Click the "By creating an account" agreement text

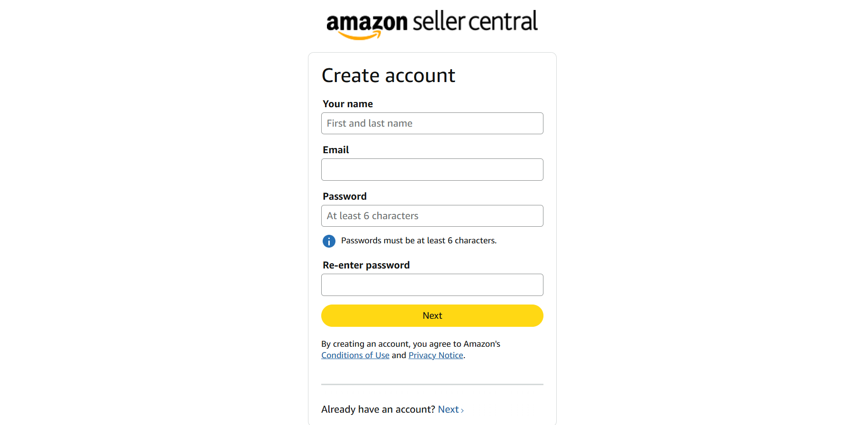411,344
